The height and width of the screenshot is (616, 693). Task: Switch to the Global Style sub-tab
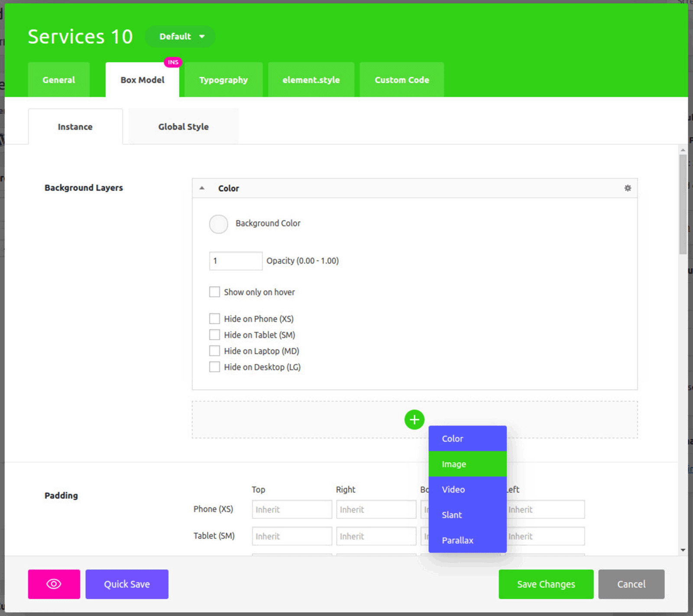tap(184, 126)
